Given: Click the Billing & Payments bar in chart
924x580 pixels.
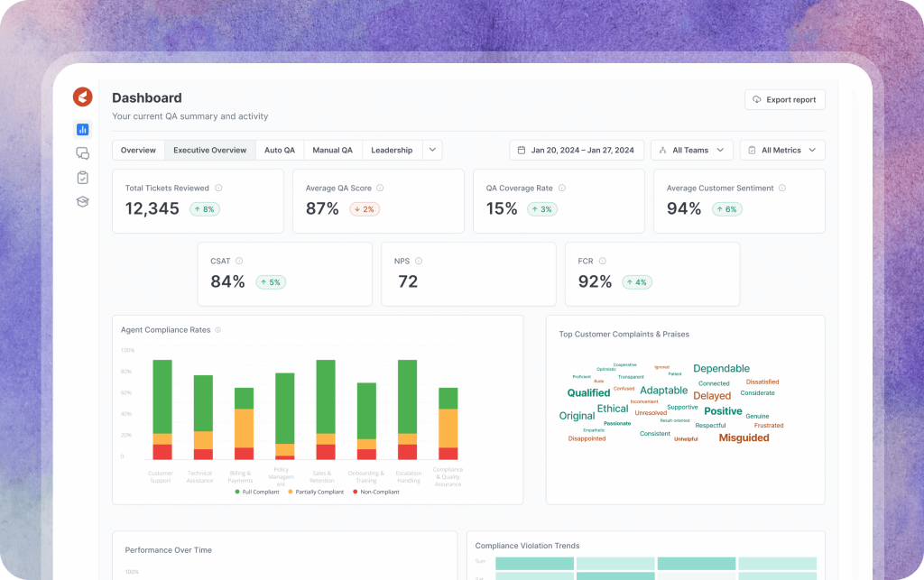Looking at the screenshot, I should point(244,423).
